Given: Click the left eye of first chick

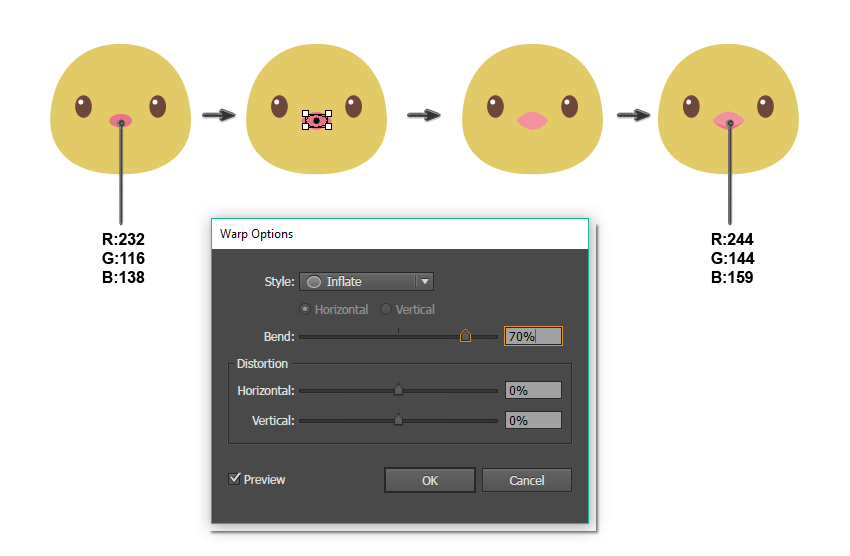Looking at the screenshot, I should click(x=83, y=107).
